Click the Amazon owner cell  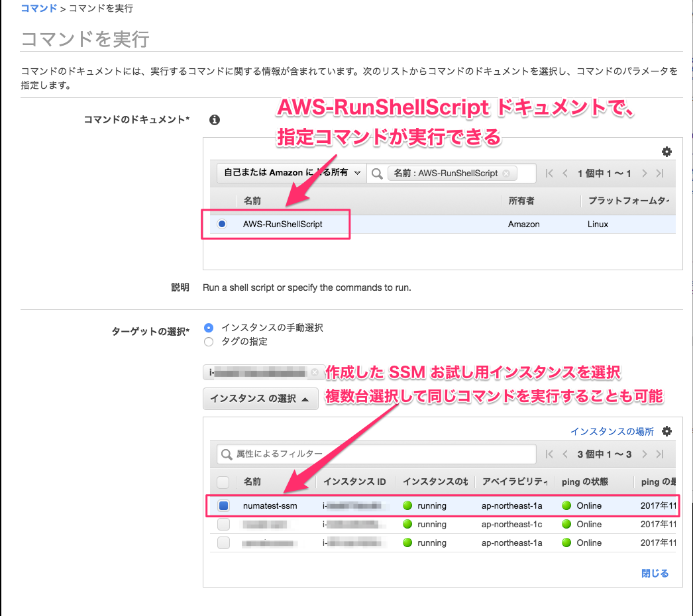pos(524,224)
